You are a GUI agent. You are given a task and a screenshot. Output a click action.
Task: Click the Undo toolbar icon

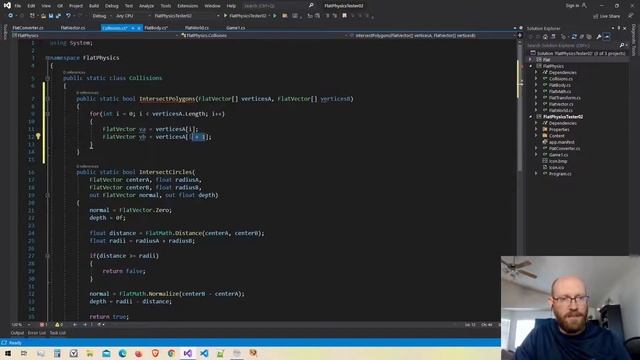68,16
